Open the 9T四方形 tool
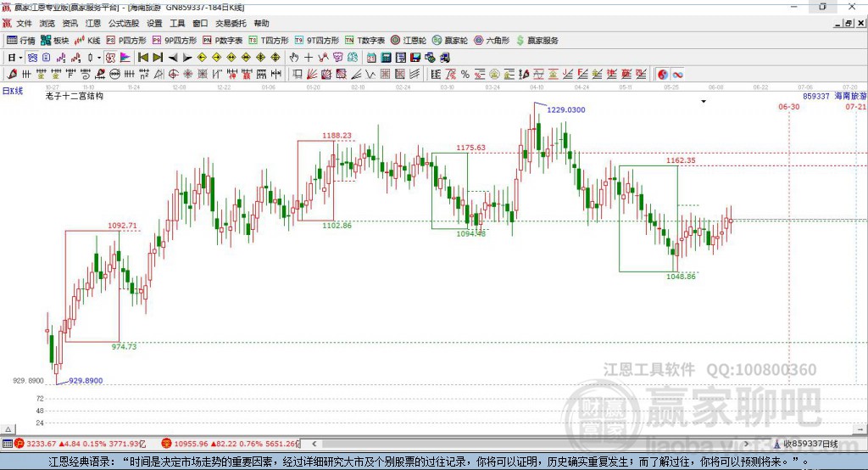Screen dimensions: 868x470 [317, 41]
